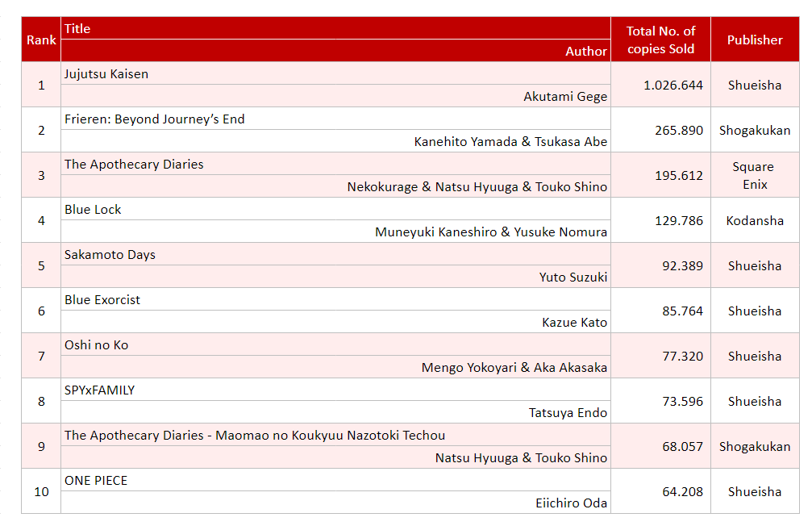
Task: Click the sales figure 77.320
Action: 682,356
